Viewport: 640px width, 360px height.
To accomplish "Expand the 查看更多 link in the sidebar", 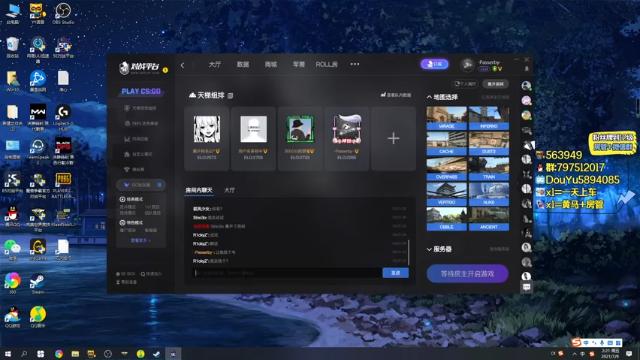I will [140, 240].
